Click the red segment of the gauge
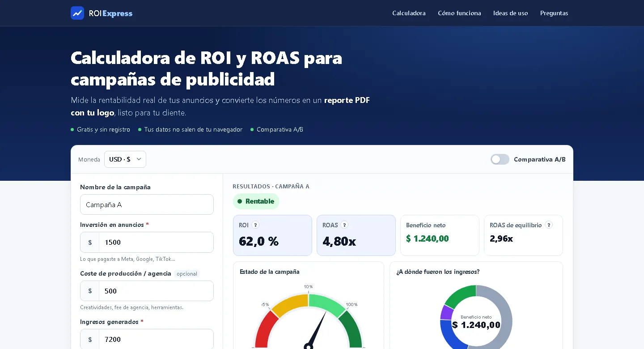644x349 pixels. (x=265, y=331)
